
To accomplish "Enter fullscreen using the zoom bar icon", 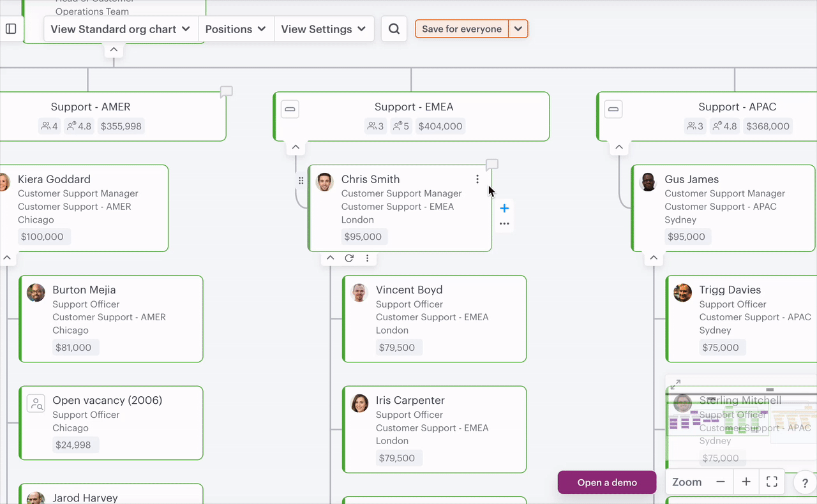I will point(772,482).
